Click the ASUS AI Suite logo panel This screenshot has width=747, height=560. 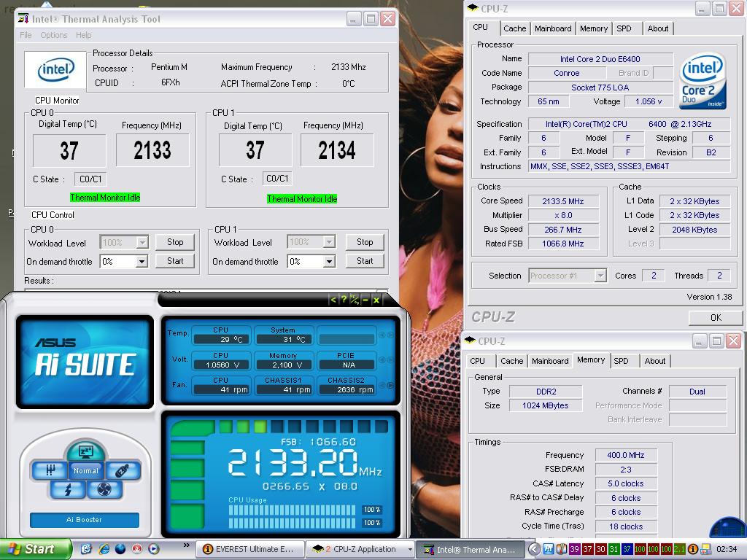coord(85,362)
